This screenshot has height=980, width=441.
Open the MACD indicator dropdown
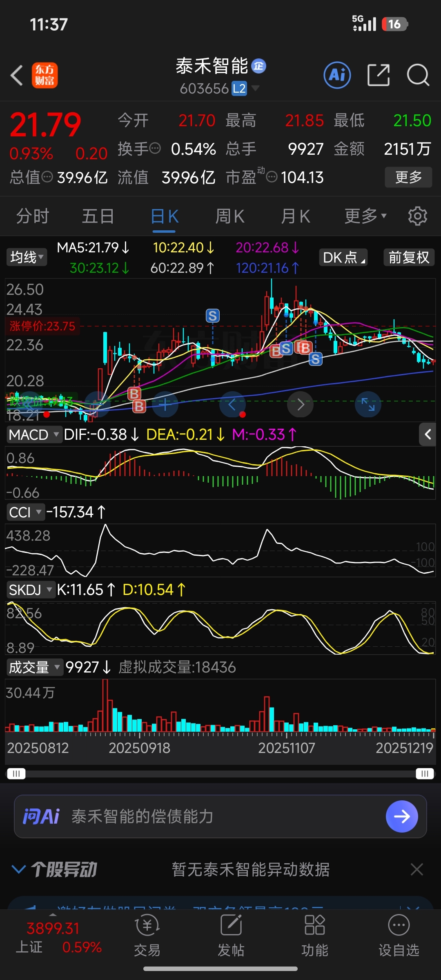pos(34,434)
